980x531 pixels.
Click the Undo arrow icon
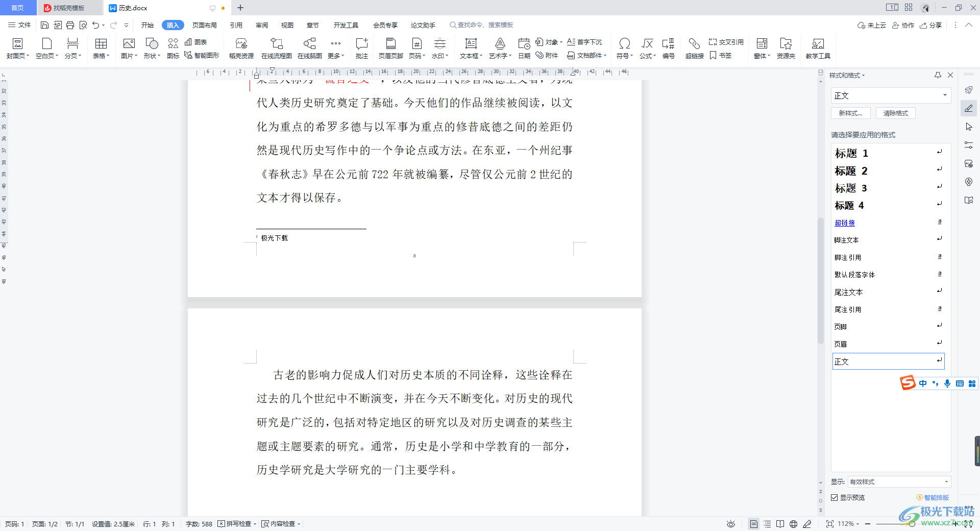pos(95,25)
